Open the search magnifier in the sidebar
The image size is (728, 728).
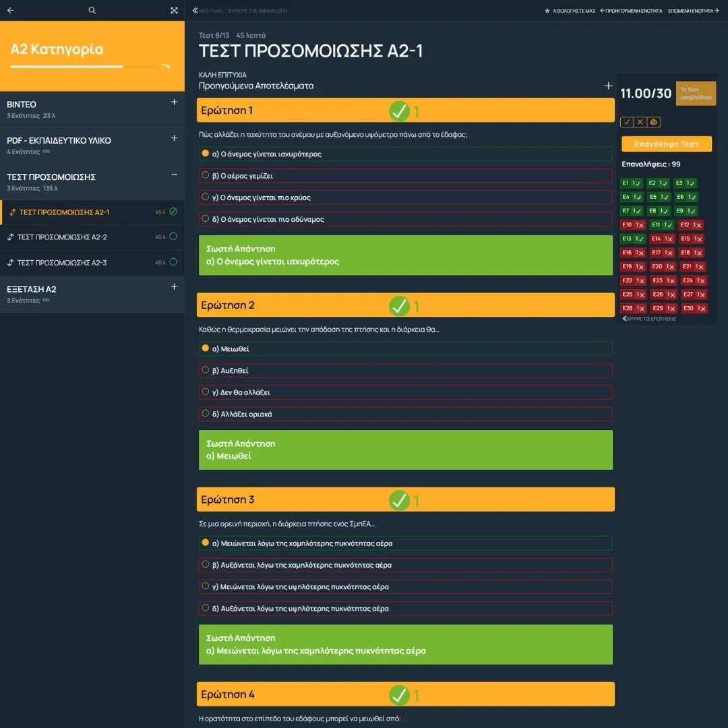[92, 10]
